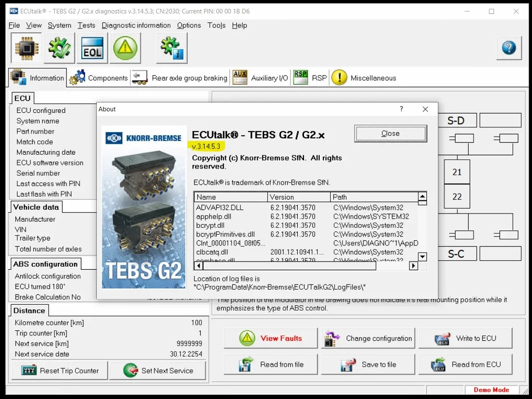532x399 pixels.
Task: Switch to the Components tab
Action: [x=99, y=78]
